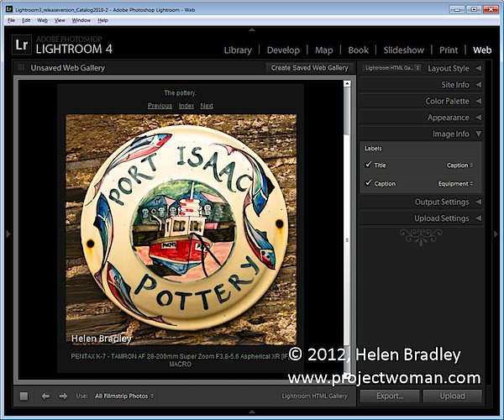The image size is (504, 420).
Task: Switch to the Develop module
Action: click(283, 50)
